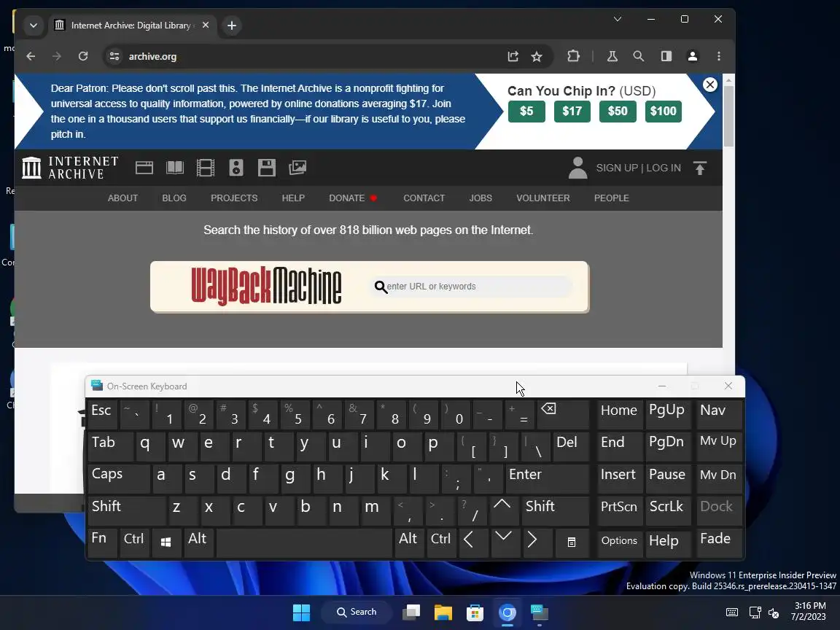Click the browser page vertical scrollbar
Viewport: 840px width, 630px height.
pyautogui.click(x=728, y=116)
